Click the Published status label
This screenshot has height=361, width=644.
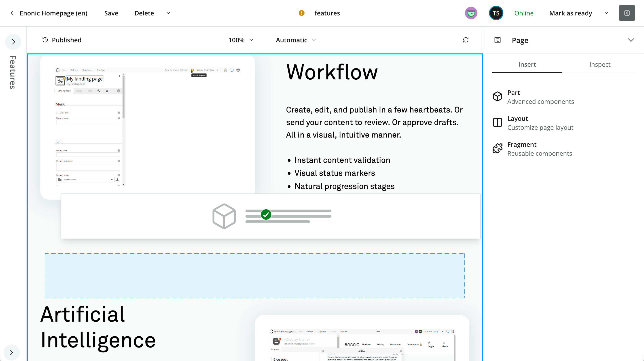(66, 40)
